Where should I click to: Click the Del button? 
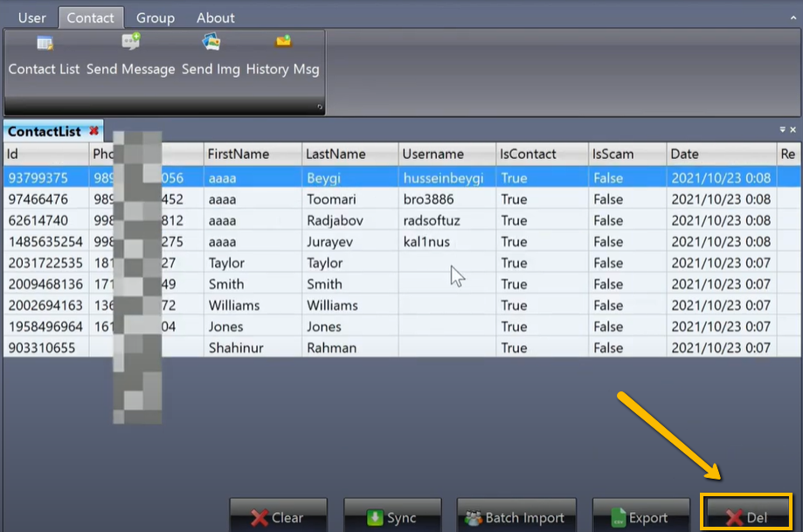(747, 517)
